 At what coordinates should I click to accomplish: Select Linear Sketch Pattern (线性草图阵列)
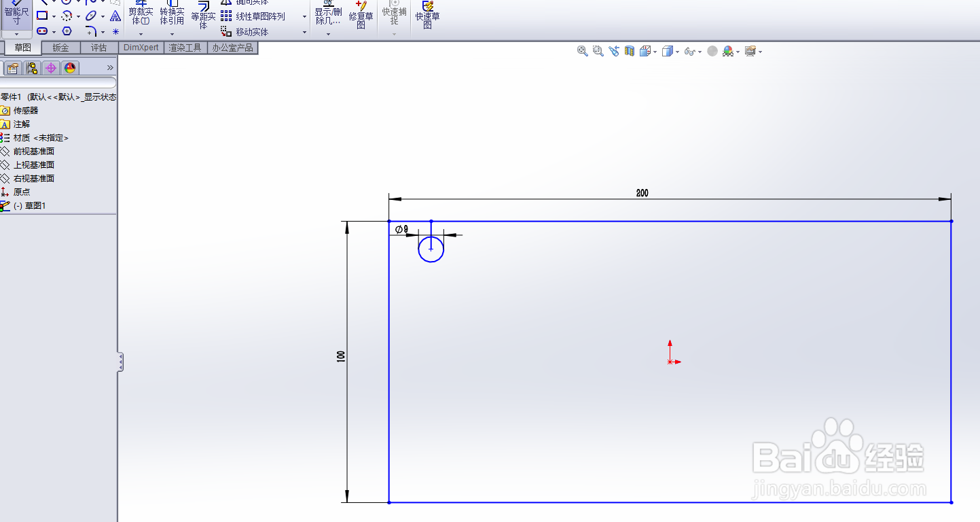click(x=253, y=16)
